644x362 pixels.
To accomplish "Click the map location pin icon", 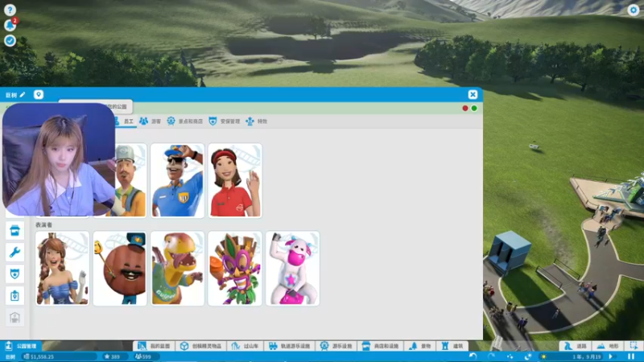I will [x=38, y=95].
